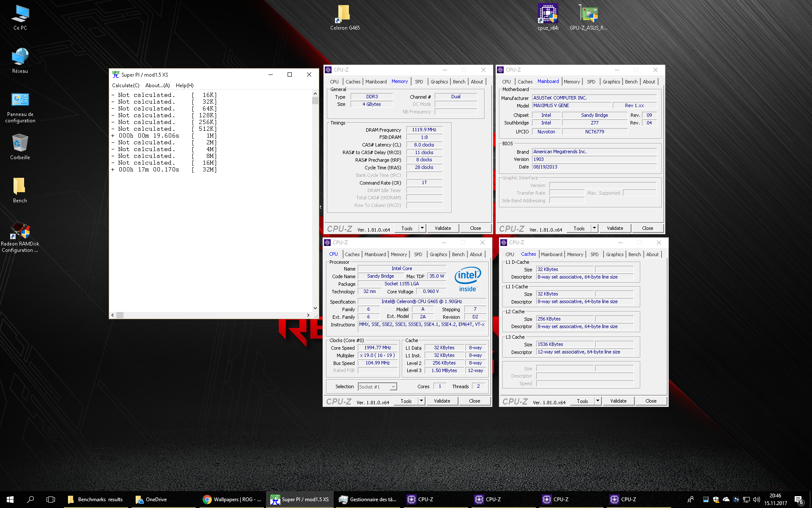812x508 pixels.
Task: Click the people tray icon
Action: tap(691, 500)
